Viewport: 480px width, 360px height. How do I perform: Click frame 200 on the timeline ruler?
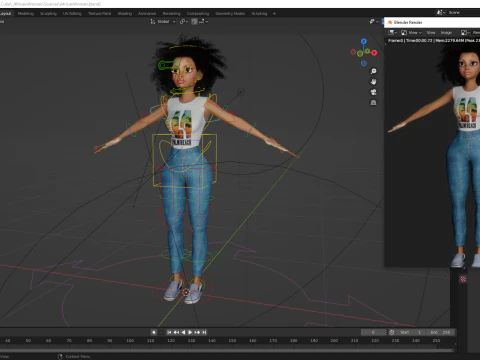pyautogui.click(x=334, y=341)
